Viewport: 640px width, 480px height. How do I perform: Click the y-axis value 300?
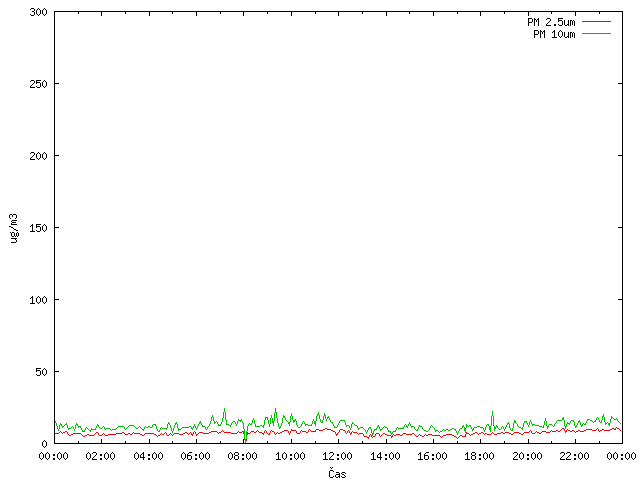tap(38, 12)
